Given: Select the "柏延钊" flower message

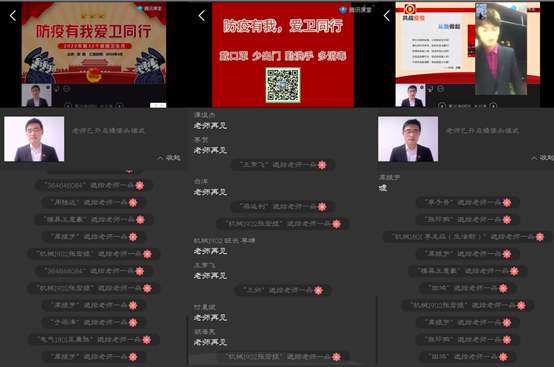Looking at the screenshot, I should [x=283, y=206].
